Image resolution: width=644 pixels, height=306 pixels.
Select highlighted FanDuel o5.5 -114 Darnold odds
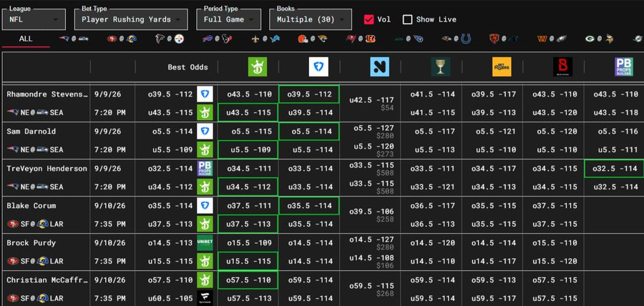[x=309, y=132]
